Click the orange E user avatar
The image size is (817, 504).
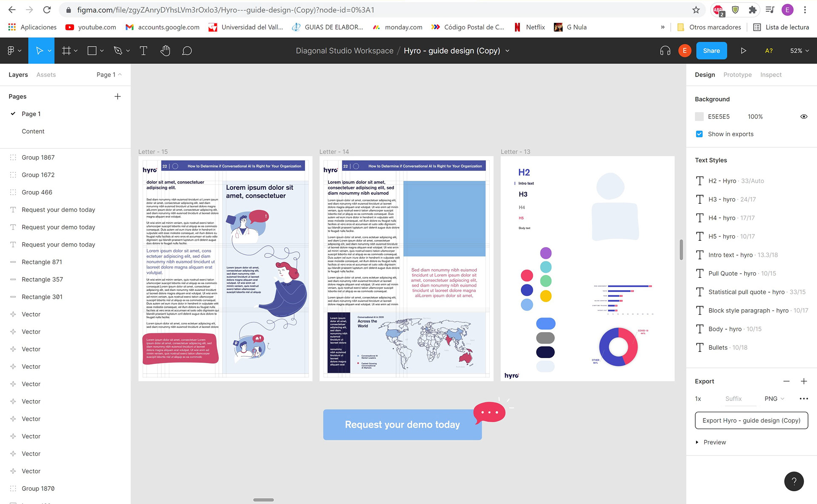pos(684,51)
